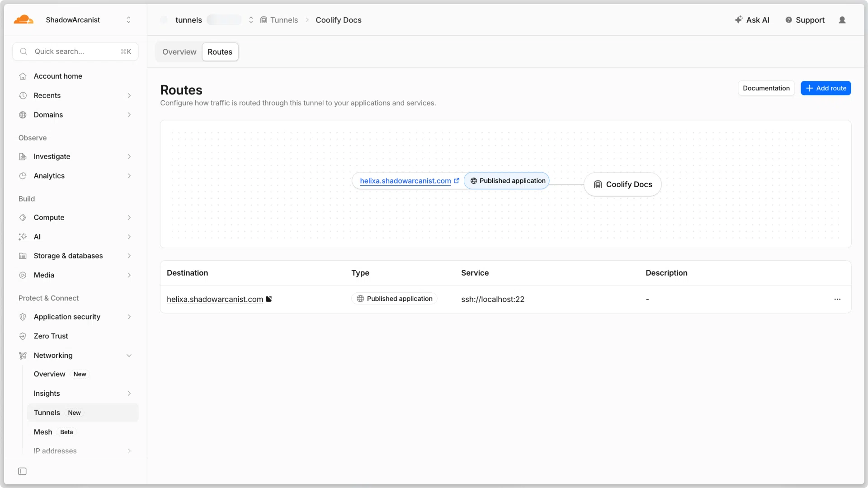Screen dimensions: 868x488
Task: Click the Destination column header
Action: click(x=187, y=273)
